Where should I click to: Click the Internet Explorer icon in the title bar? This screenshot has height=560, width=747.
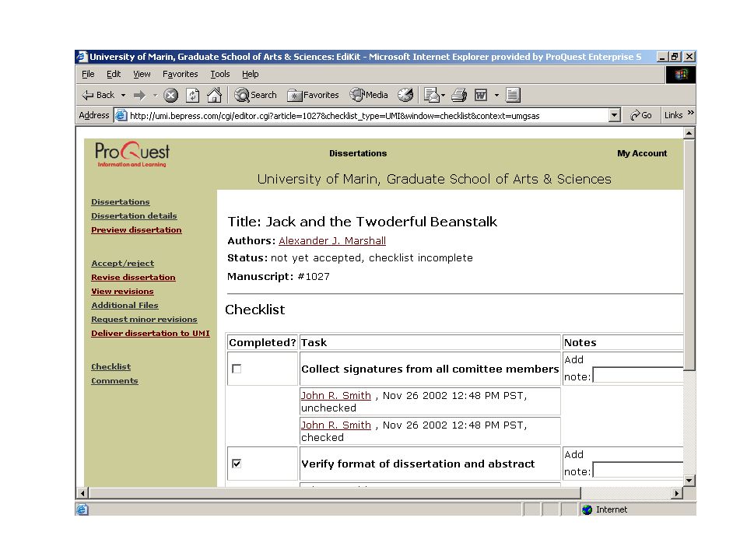[82, 57]
